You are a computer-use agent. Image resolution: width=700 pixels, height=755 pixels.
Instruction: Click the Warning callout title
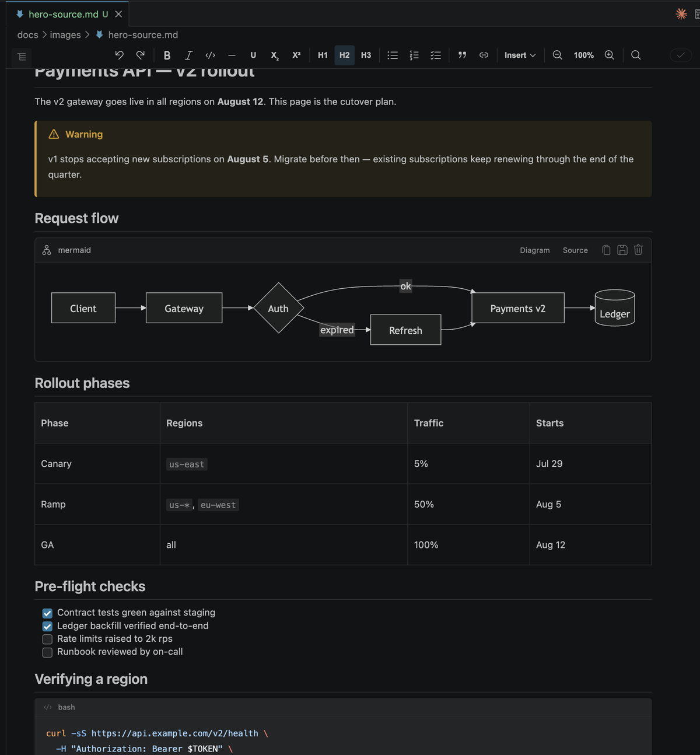coord(84,134)
